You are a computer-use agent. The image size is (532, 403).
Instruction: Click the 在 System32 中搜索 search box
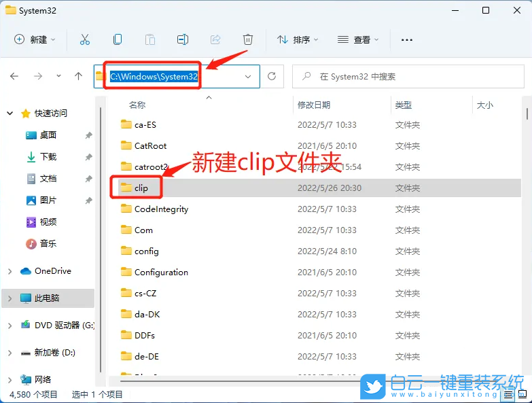pyautogui.click(x=408, y=77)
